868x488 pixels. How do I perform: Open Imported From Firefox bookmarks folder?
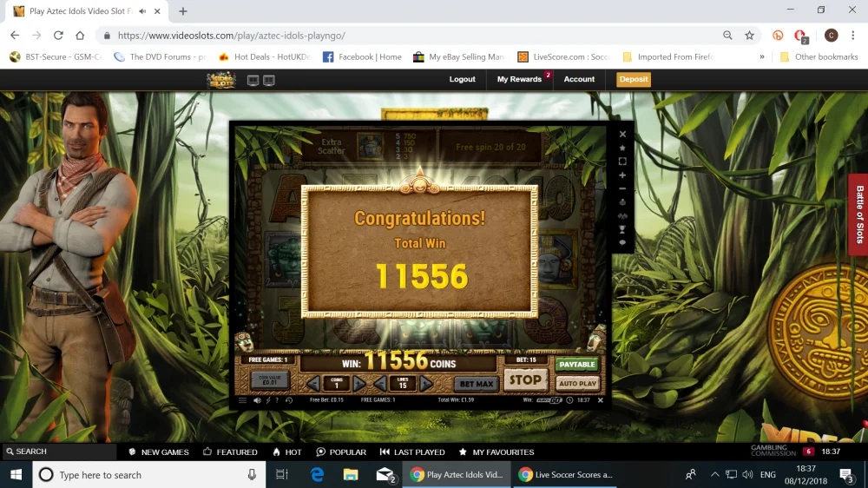pyautogui.click(x=668, y=56)
